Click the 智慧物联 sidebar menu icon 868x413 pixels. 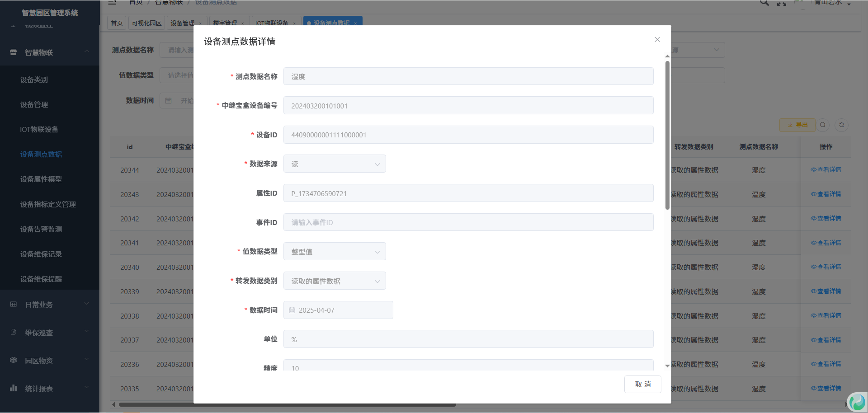(x=14, y=52)
